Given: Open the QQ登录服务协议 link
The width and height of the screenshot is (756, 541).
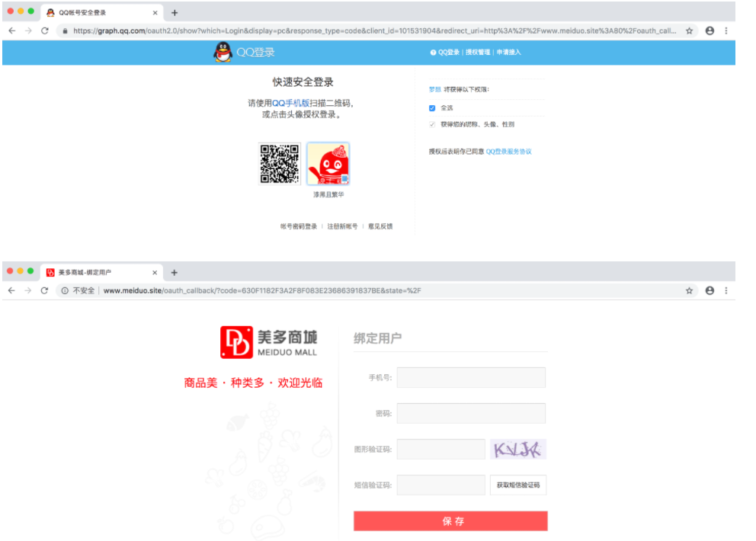Looking at the screenshot, I should click(508, 152).
